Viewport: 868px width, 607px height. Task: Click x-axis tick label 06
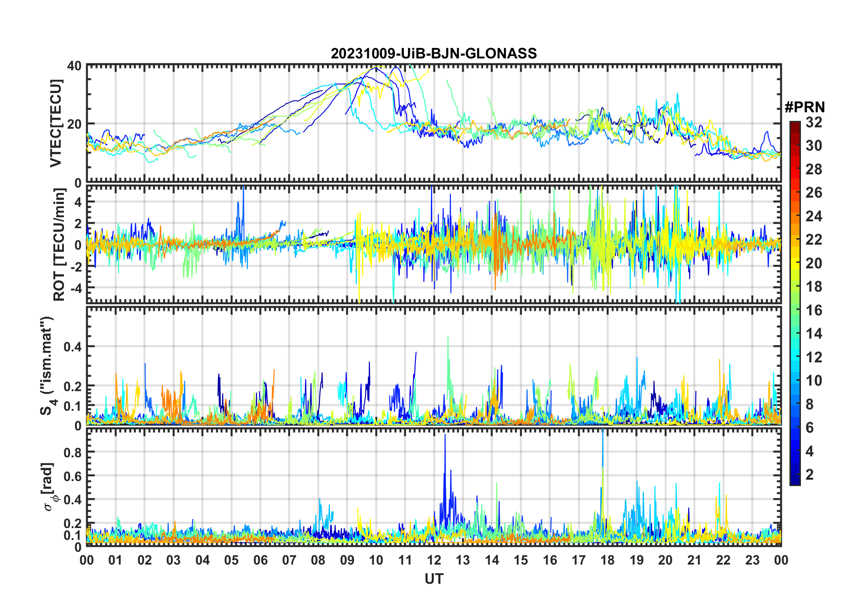coord(261,560)
